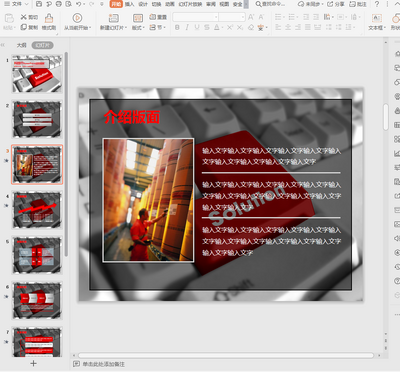Click the Help question mark icon
The width and height of the screenshot is (400, 372).
pyautogui.click(x=377, y=4)
